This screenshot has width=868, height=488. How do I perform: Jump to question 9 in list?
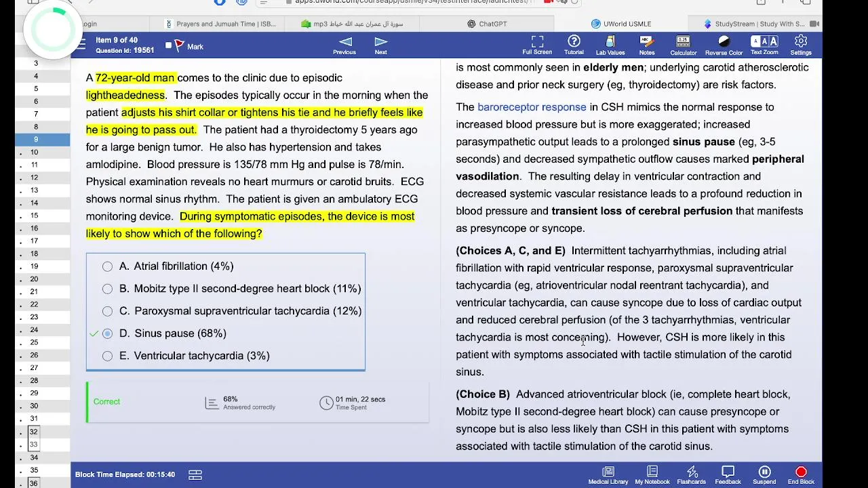[36, 140]
